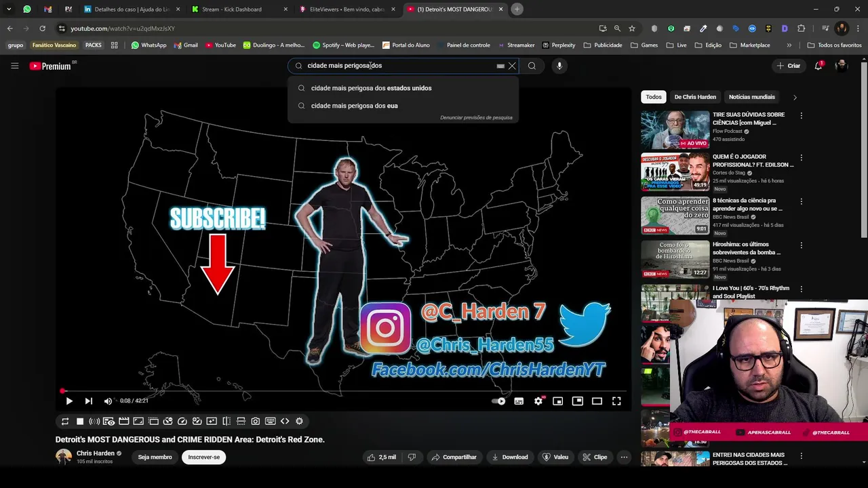Mute the video volume speaker icon
Image resolution: width=868 pixels, height=488 pixels.
pyautogui.click(x=108, y=401)
